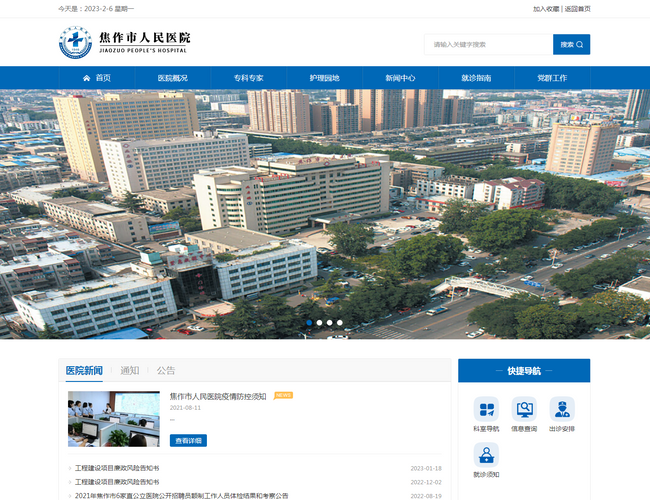
Task: Click the orange NEWS badge by headline
Action: tap(283, 396)
